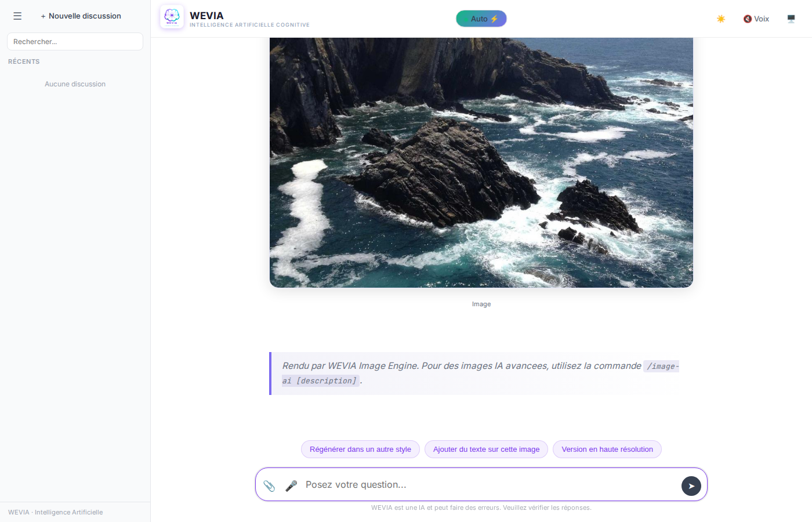The width and height of the screenshot is (812, 522).
Task: Toggle light theme with sun icon
Action: [721, 19]
